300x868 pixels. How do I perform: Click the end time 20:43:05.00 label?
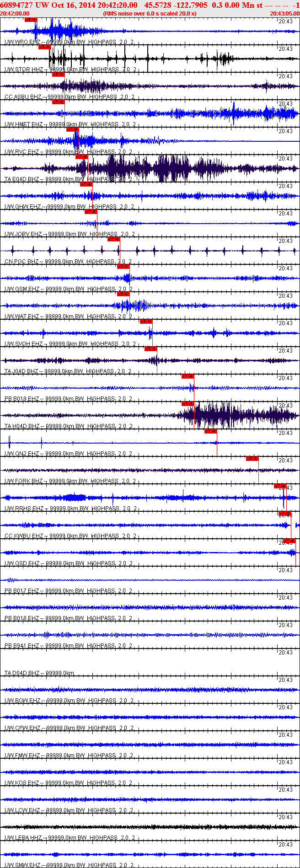point(284,14)
